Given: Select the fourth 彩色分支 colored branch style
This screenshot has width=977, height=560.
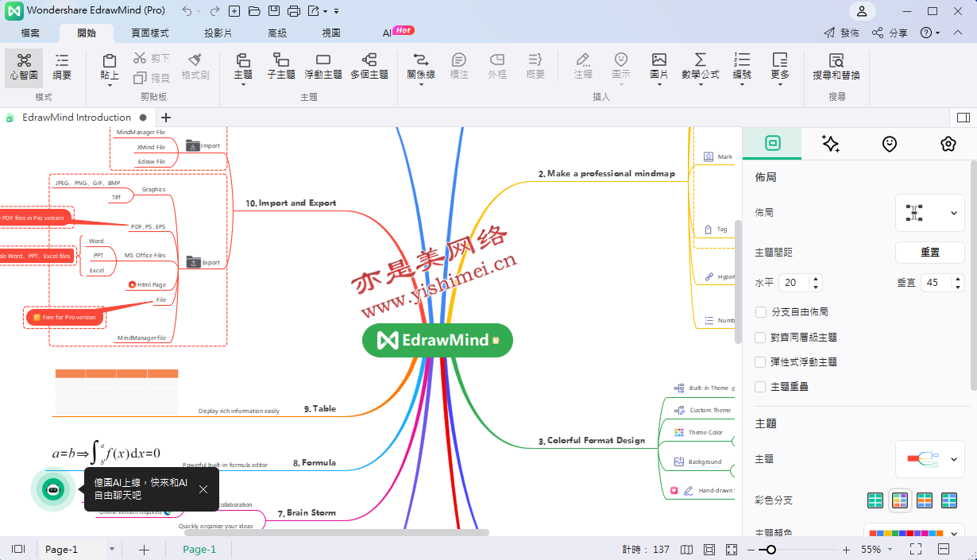Looking at the screenshot, I should [949, 500].
